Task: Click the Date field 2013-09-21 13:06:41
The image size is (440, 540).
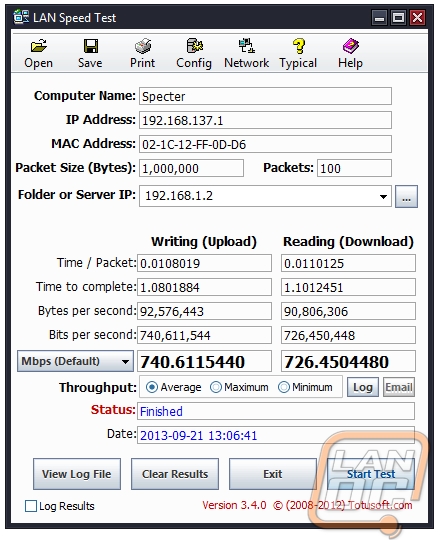Action: click(276, 435)
